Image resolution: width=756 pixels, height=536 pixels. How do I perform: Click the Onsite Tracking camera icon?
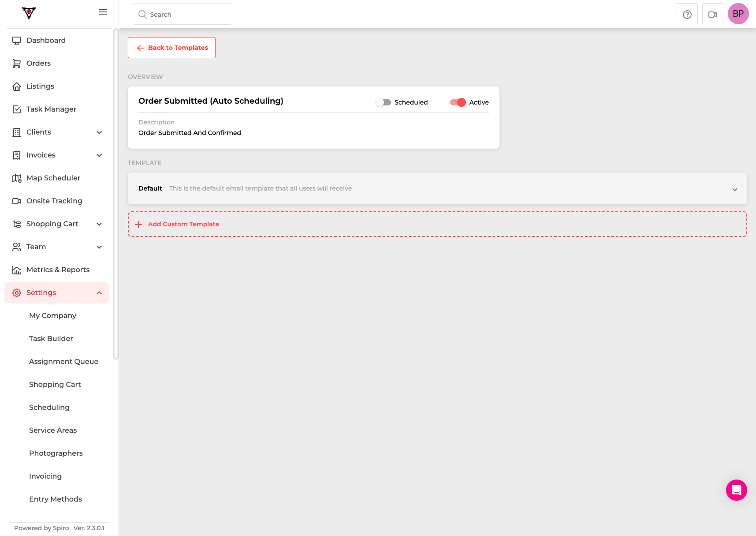point(17,201)
